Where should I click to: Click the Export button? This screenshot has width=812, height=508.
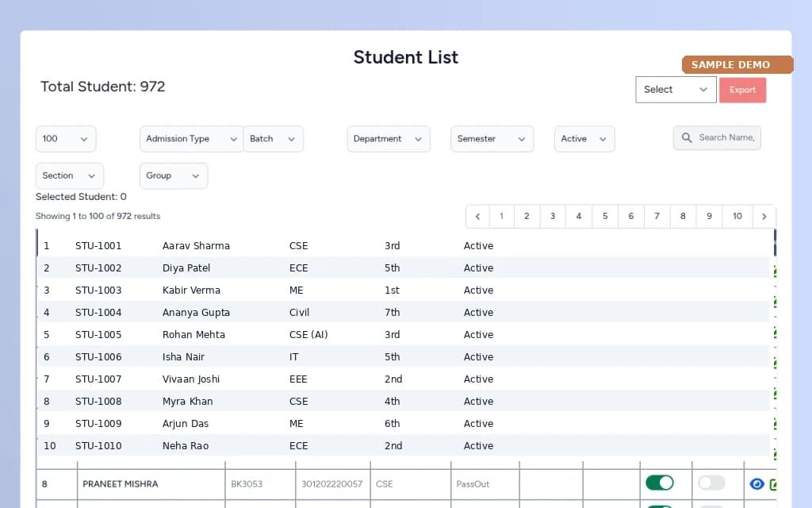[x=742, y=90]
